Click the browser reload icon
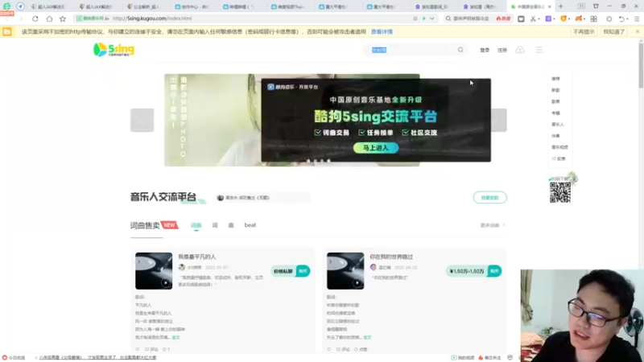The width and height of the screenshot is (644, 362). pos(35,19)
